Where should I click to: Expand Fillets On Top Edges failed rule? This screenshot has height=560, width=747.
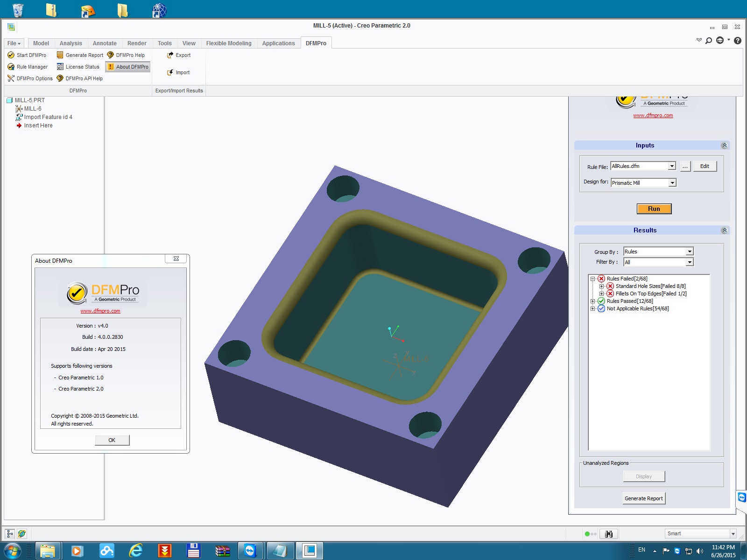click(602, 294)
